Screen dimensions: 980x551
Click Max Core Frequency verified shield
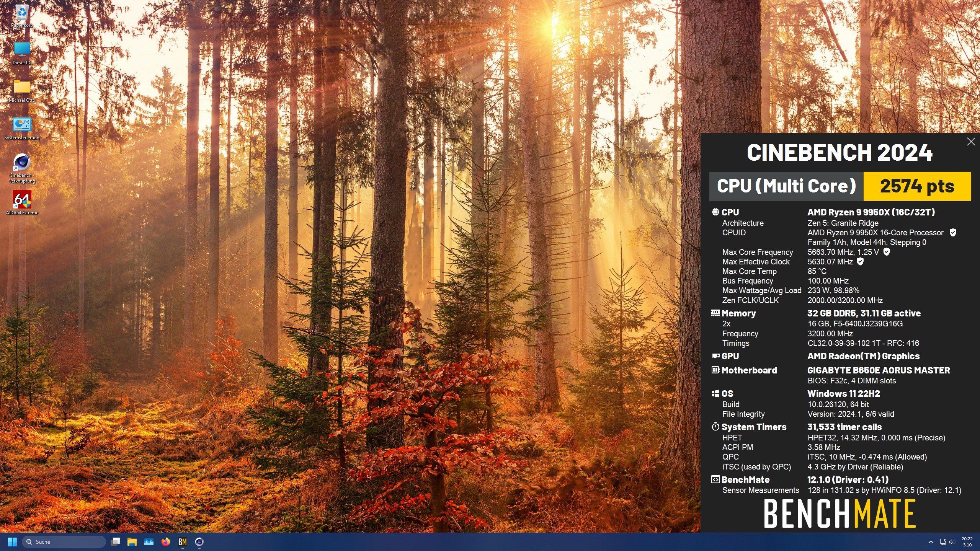click(x=887, y=252)
